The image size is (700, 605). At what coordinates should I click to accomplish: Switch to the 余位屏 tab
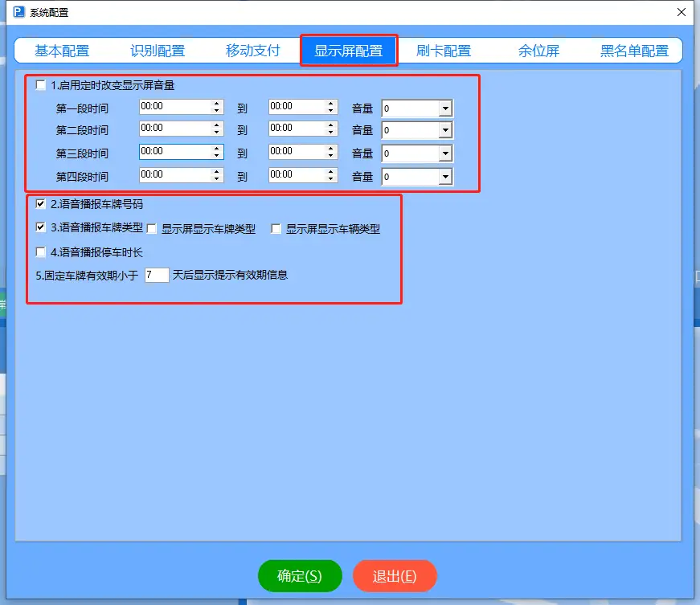[x=538, y=49]
